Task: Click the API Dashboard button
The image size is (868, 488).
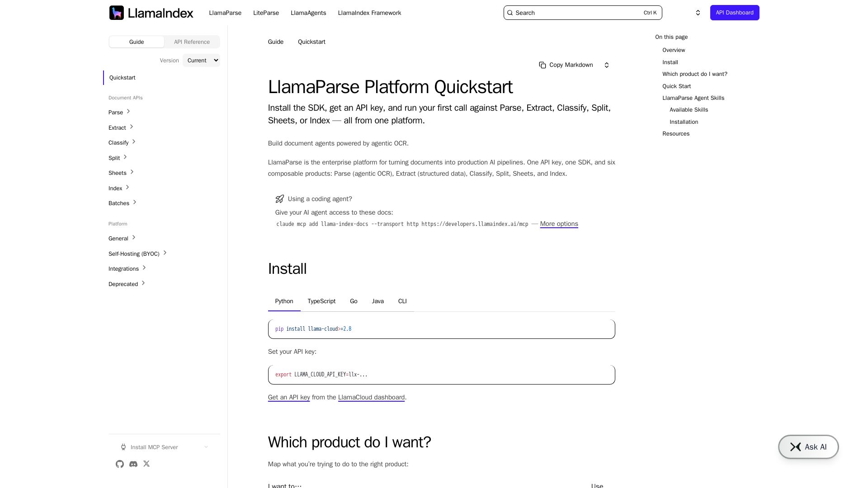Action: (x=735, y=13)
